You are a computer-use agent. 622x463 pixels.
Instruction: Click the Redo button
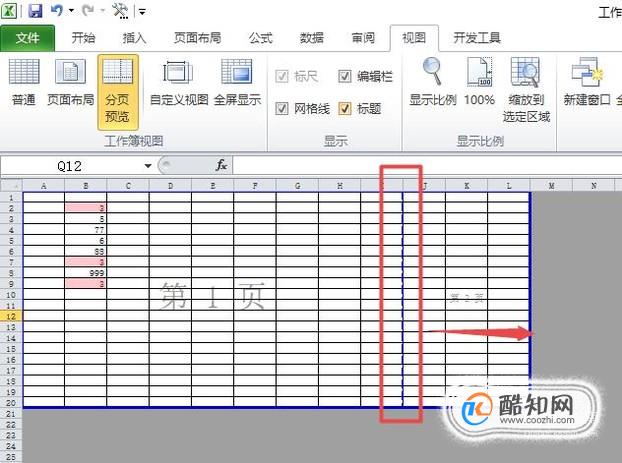pyautogui.click(x=88, y=10)
